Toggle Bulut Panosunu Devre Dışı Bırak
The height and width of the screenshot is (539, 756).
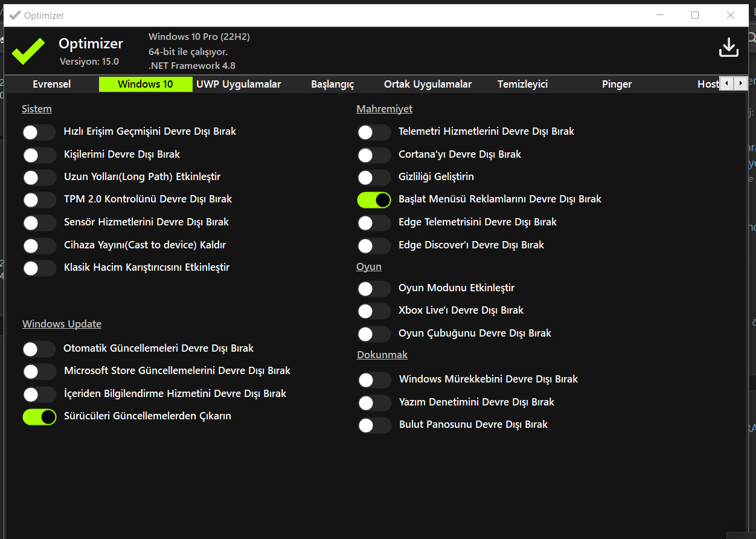374,425
